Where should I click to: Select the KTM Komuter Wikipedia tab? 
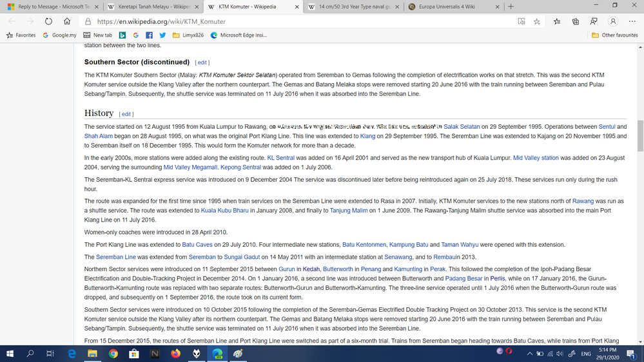tap(253, 6)
